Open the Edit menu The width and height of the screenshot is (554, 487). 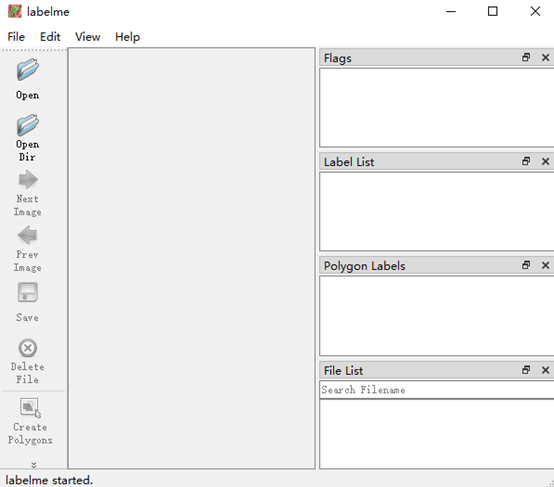[50, 37]
